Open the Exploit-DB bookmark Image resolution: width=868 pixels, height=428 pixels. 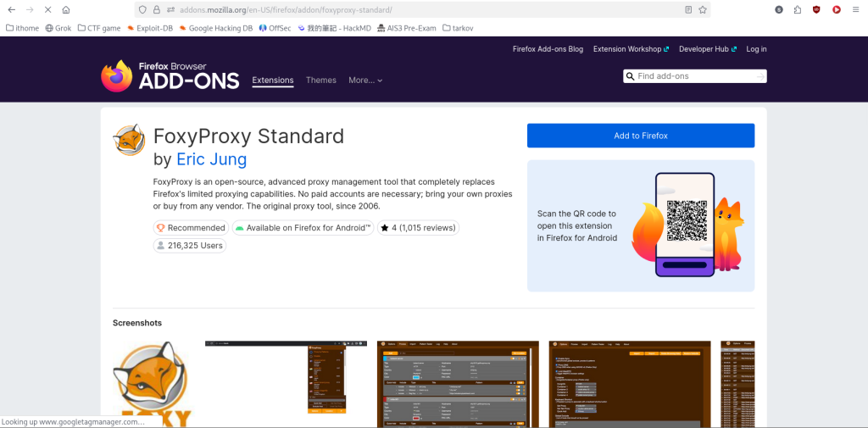click(x=149, y=28)
